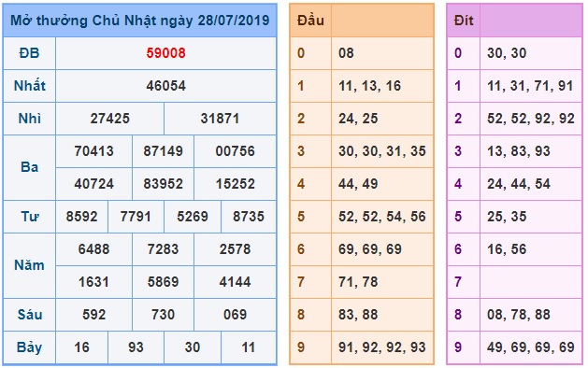This screenshot has width=588, height=368.
Task: Select the Sáu prize number 592
Action: click(93, 315)
